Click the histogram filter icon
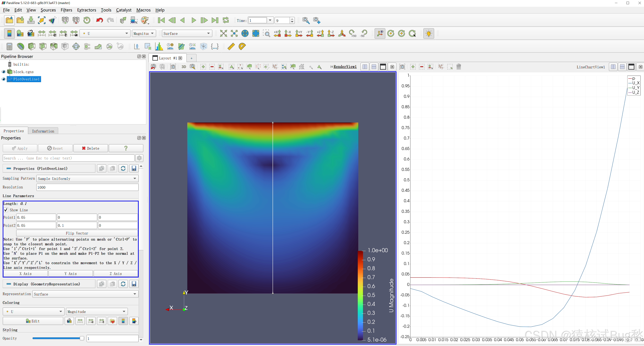The image size is (644, 346). click(x=159, y=46)
